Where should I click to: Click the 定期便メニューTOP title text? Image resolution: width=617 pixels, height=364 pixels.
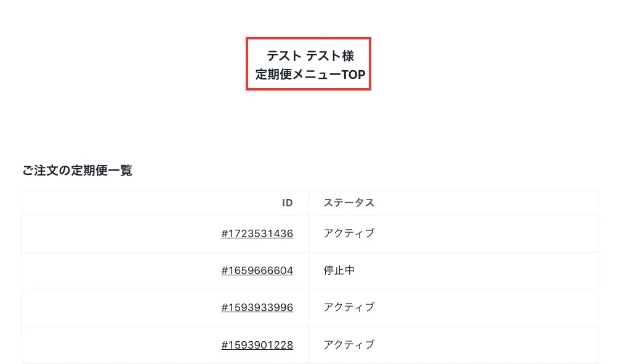(310, 75)
